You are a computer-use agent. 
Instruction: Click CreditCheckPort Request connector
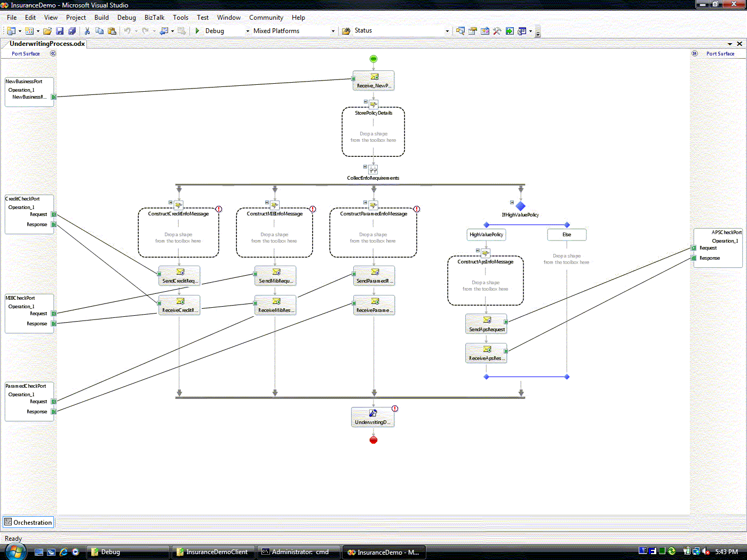pos(53,214)
